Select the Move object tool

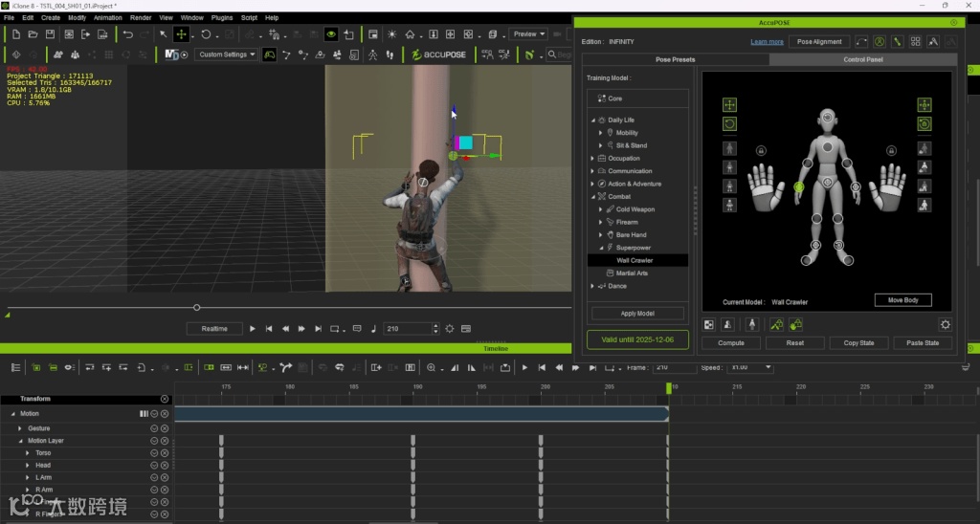(x=181, y=34)
